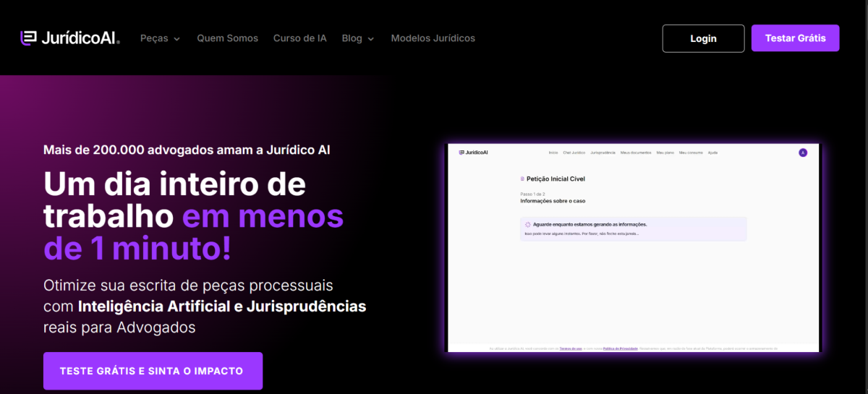
Task: Select Jurisprudência in the preview's navigation
Action: point(603,153)
